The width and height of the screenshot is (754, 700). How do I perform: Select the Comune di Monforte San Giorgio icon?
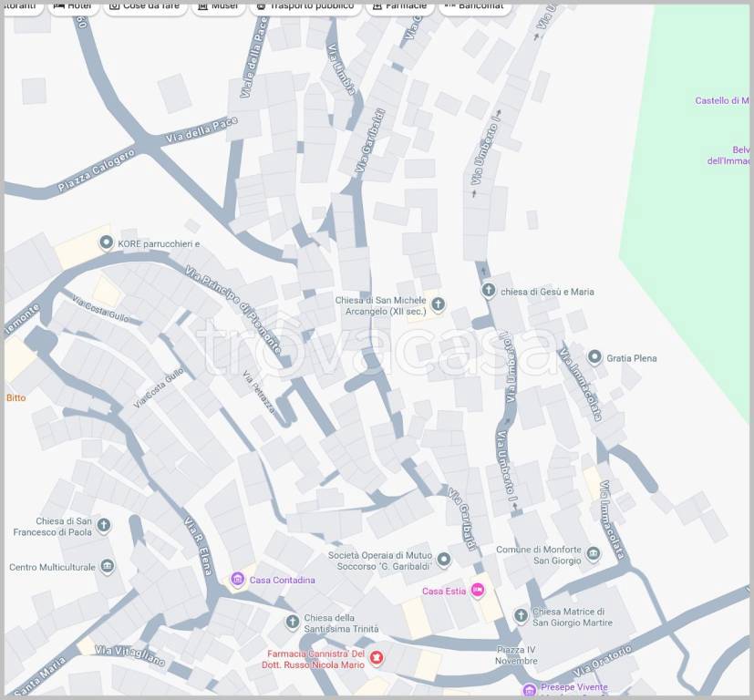pos(594,554)
